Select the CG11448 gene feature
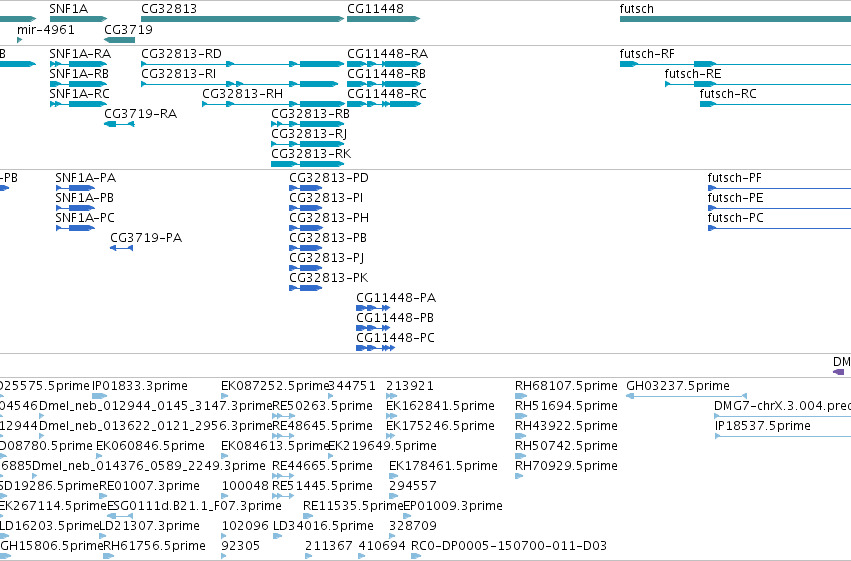The image size is (851, 561). pyautogui.click(x=384, y=19)
